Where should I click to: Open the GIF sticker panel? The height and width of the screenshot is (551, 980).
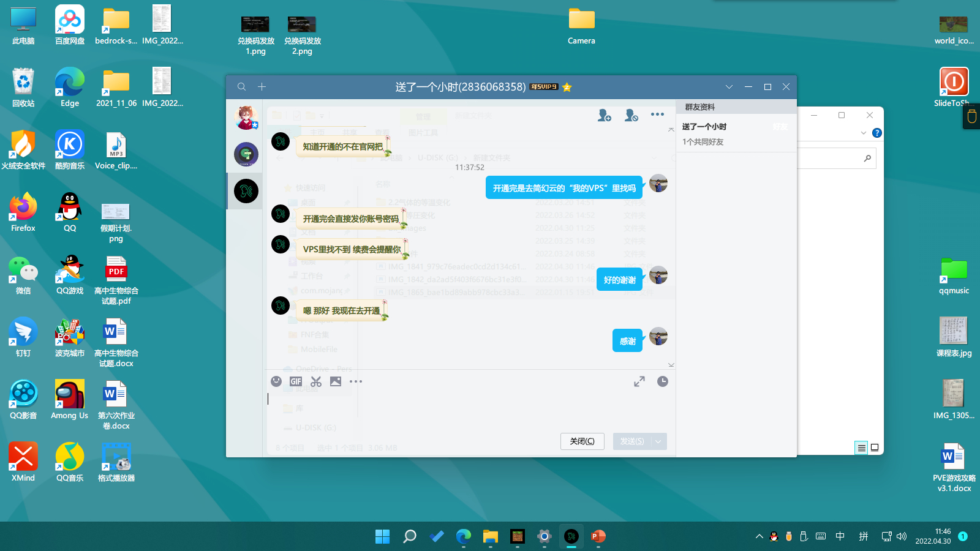pos(296,381)
